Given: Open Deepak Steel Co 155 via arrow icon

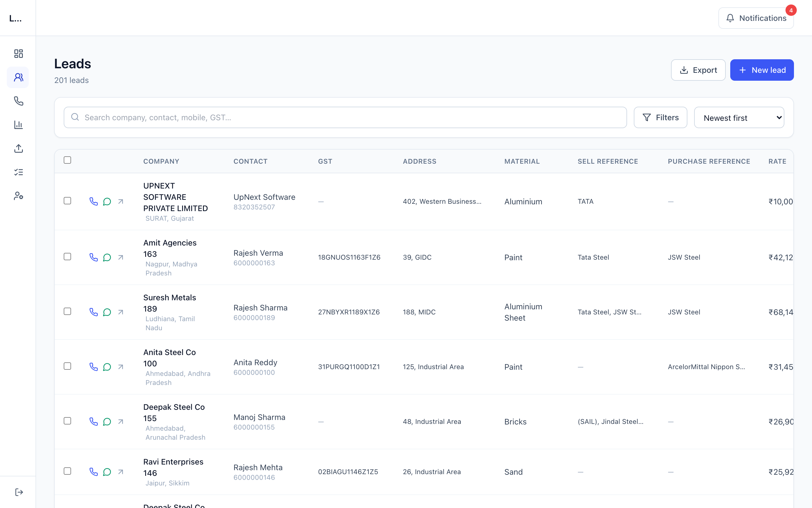Looking at the screenshot, I should [121, 421].
